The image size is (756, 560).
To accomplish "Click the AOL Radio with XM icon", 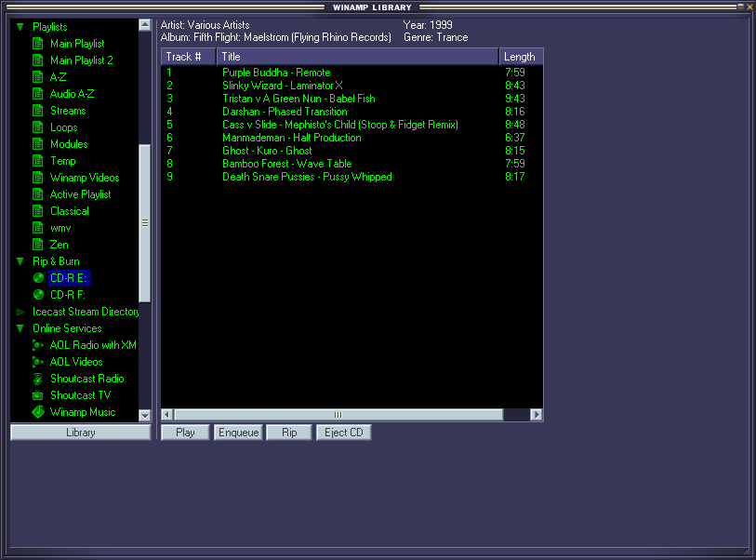I will [37, 345].
